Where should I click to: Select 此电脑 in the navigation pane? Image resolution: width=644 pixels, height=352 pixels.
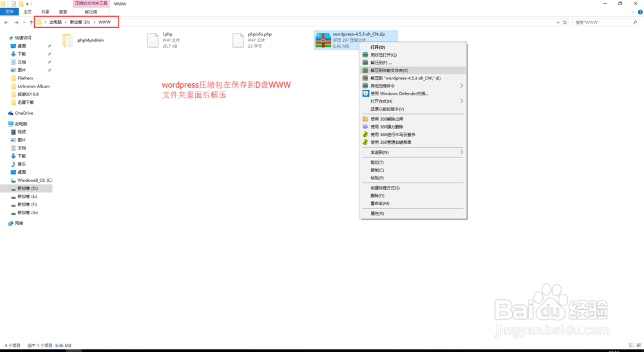point(21,124)
